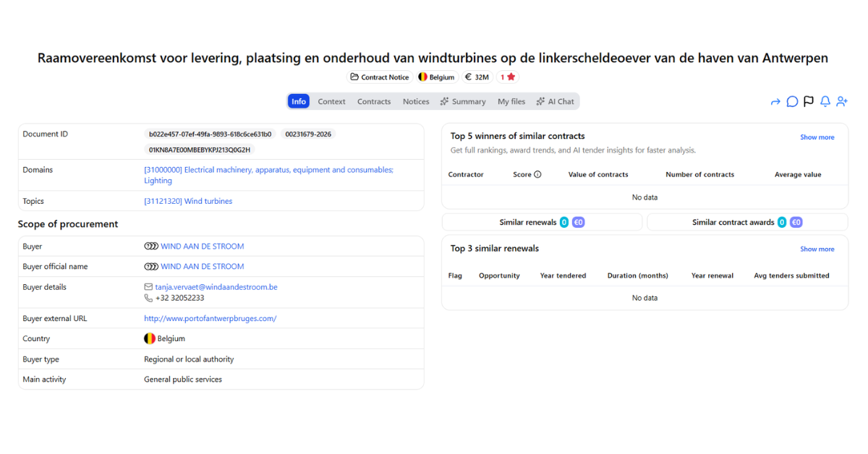Enable notifications with the bell icon
Viewport: 868px width, 454px height.
click(x=825, y=102)
